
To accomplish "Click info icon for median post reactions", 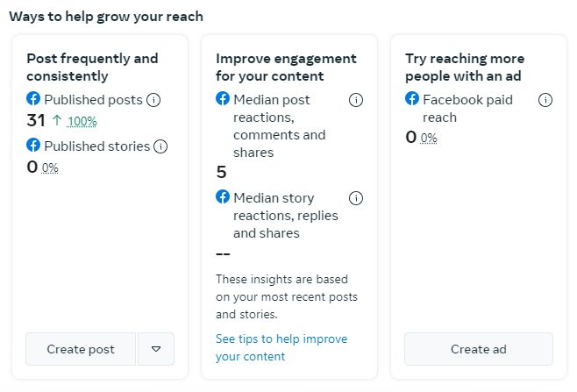I will 356,100.
